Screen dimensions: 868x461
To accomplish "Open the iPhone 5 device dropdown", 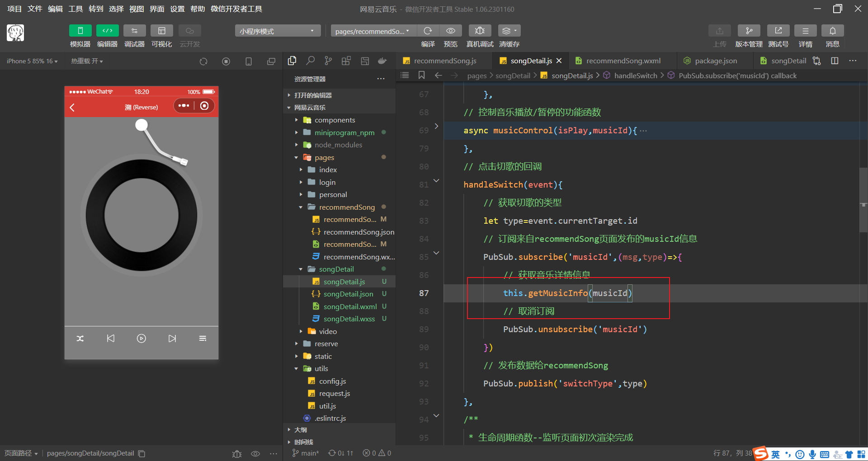I will [32, 61].
